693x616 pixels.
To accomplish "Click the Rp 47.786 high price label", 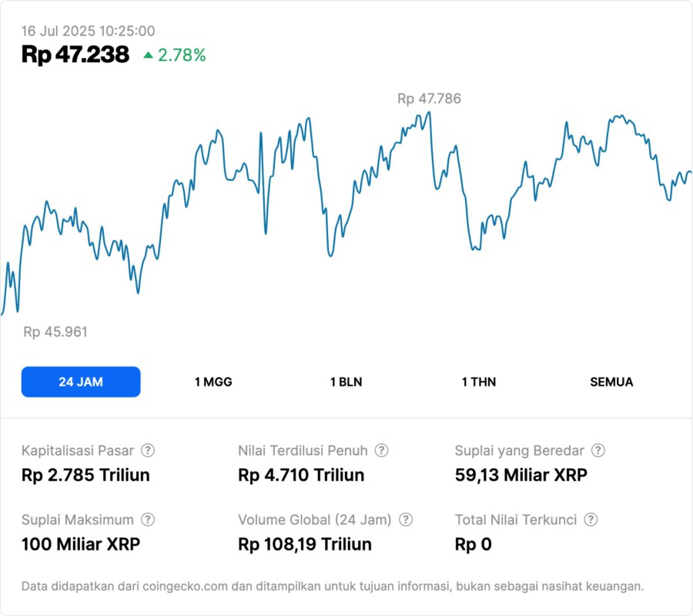I will click(x=429, y=99).
